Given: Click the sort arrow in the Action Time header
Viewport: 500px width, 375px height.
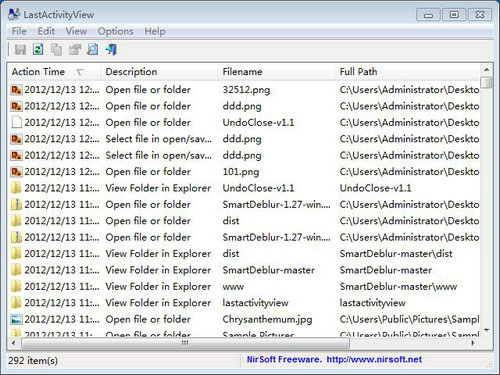Looking at the screenshot, I should [x=80, y=72].
